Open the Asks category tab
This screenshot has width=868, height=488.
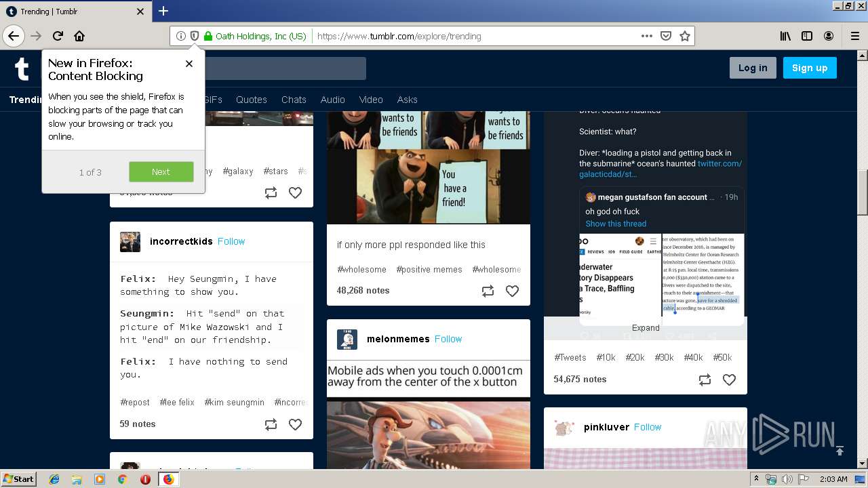click(x=408, y=100)
